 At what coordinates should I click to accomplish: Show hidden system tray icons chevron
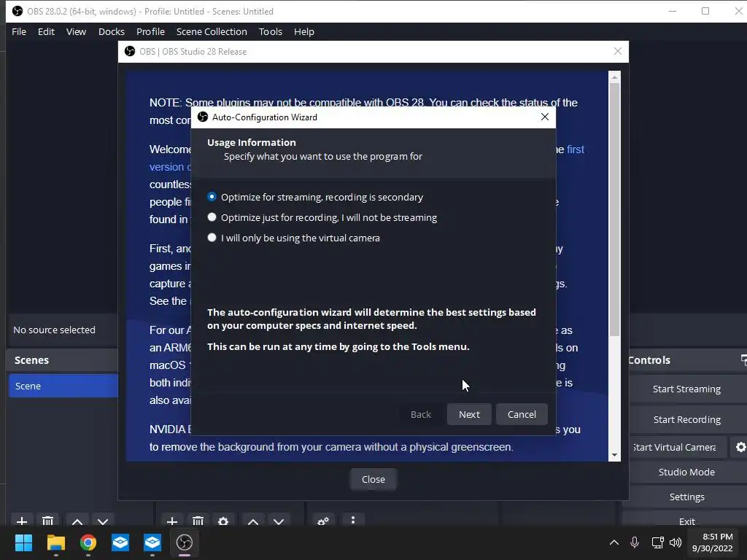coord(614,542)
